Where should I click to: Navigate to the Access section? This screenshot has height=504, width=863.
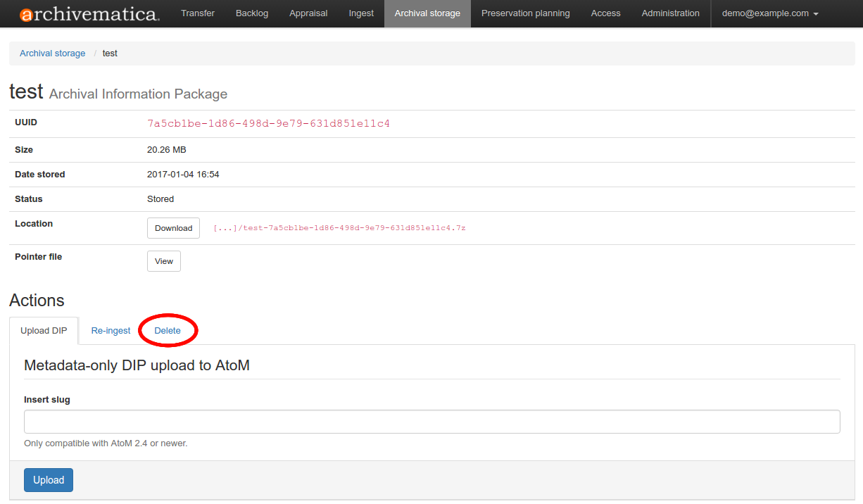[x=605, y=13]
